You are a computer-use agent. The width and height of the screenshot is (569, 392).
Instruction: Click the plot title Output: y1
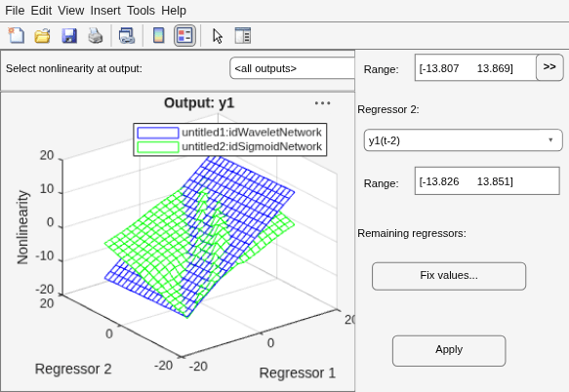pos(199,103)
